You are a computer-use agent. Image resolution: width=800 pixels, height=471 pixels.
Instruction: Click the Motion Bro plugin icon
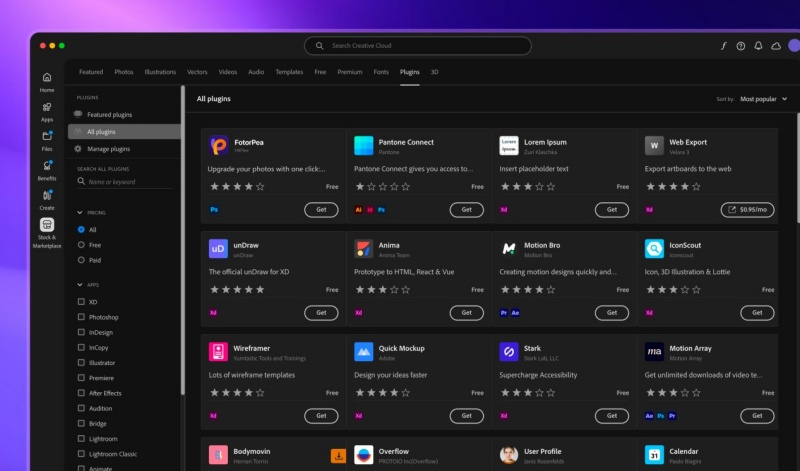(x=509, y=249)
